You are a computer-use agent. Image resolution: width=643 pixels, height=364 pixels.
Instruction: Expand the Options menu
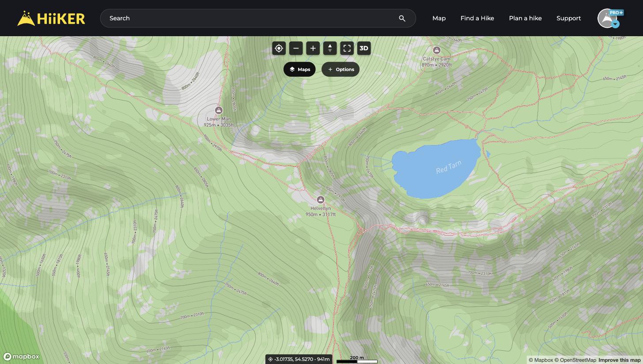tap(340, 69)
